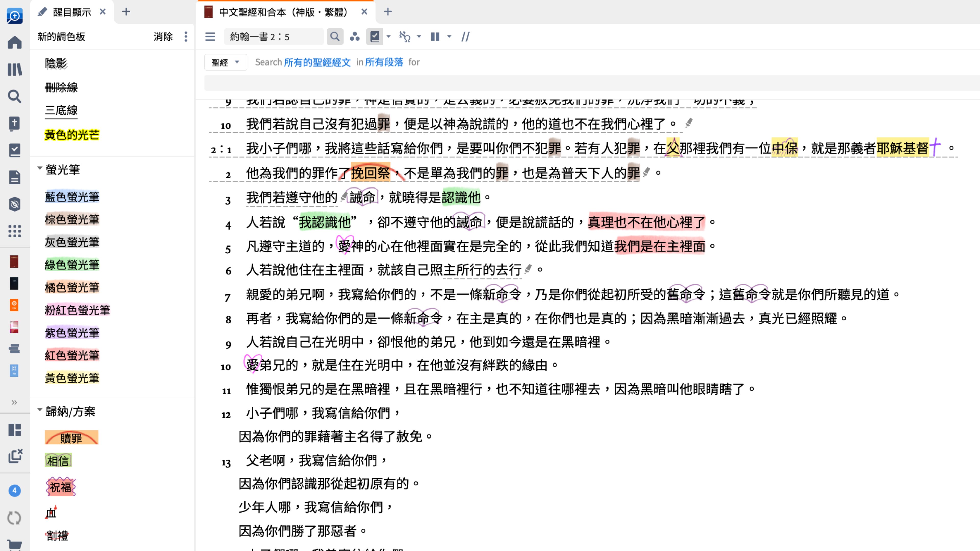This screenshot has width=980, height=551.
Task: Open the note icon after verse 10
Action: click(x=689, y=123)
